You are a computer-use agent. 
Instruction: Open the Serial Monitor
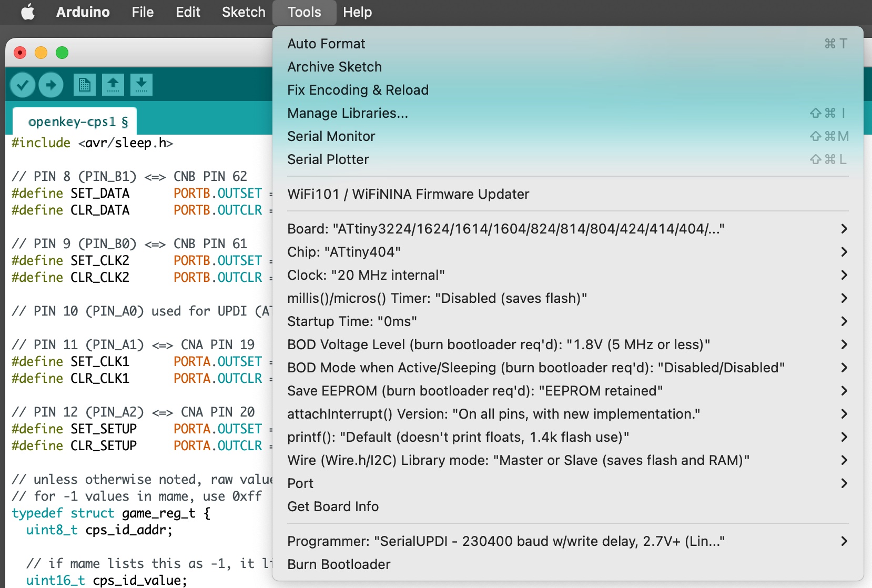(568, 136)
